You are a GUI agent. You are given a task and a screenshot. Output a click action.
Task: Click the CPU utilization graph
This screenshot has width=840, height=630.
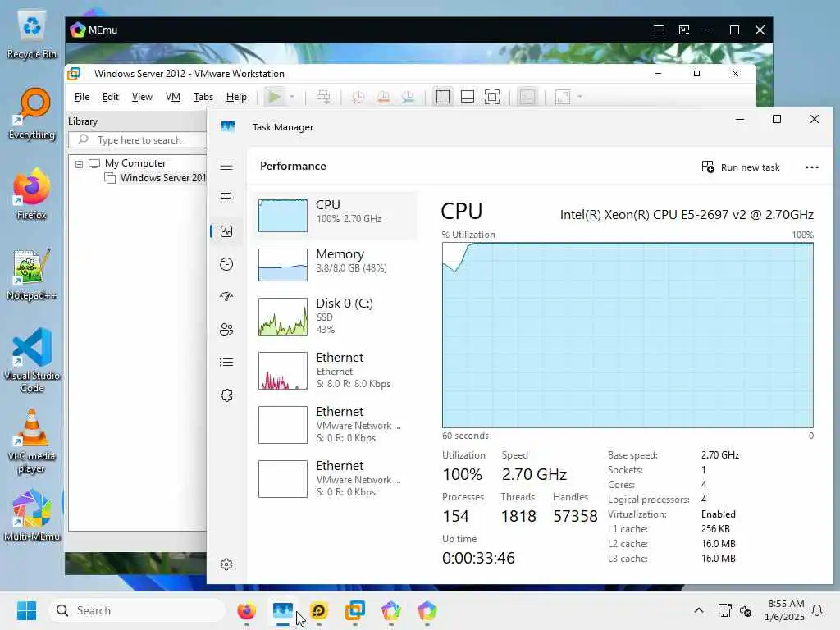pyautogui.click(x=628, y=335)
